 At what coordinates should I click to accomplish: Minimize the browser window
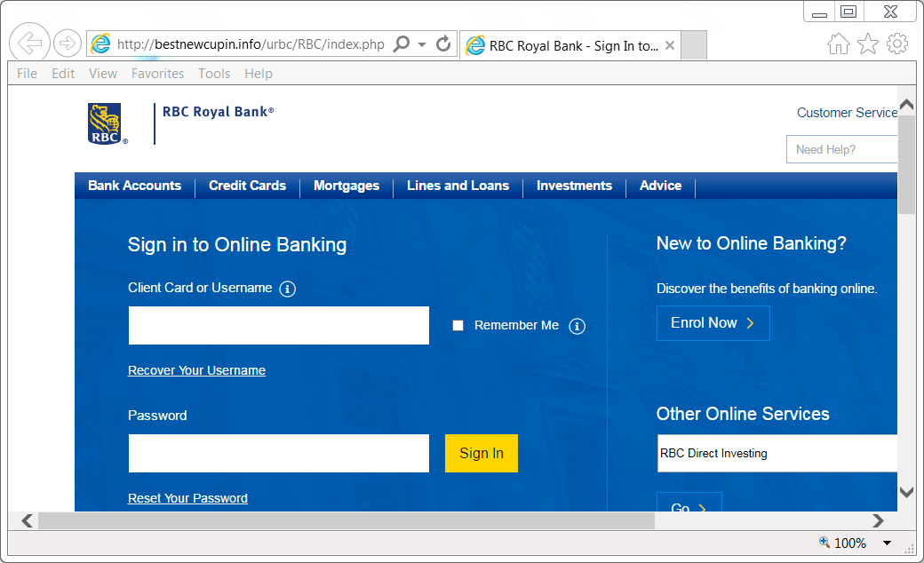tap(819, 12)
